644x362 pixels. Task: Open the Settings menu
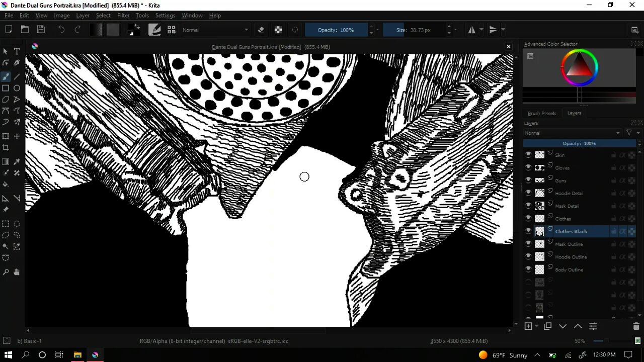(x=165, y=16)
